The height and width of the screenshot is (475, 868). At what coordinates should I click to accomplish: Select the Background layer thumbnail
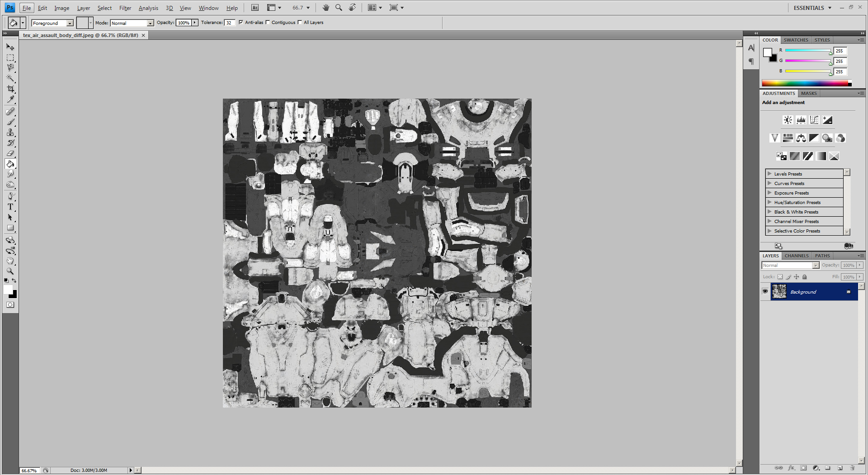[779, 291]
